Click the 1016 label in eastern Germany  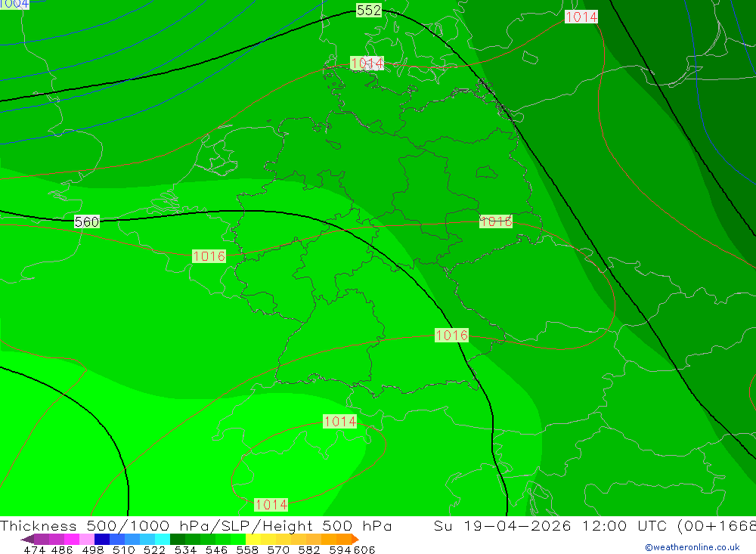pyautogui.click(x=496, y=221)
